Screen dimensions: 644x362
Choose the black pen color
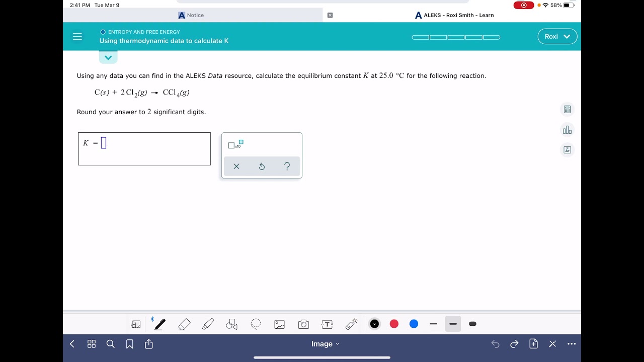coord(374,324)
